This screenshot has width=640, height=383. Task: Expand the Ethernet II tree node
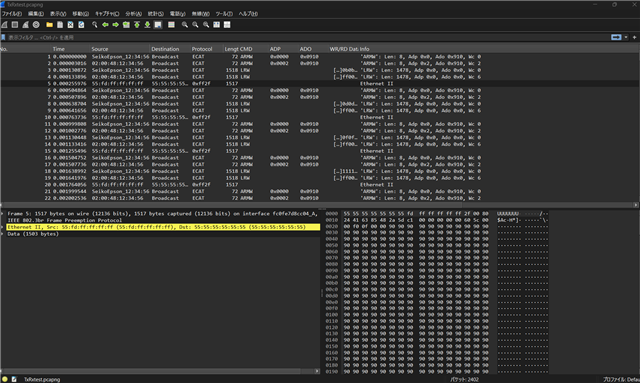pos(2,227)
